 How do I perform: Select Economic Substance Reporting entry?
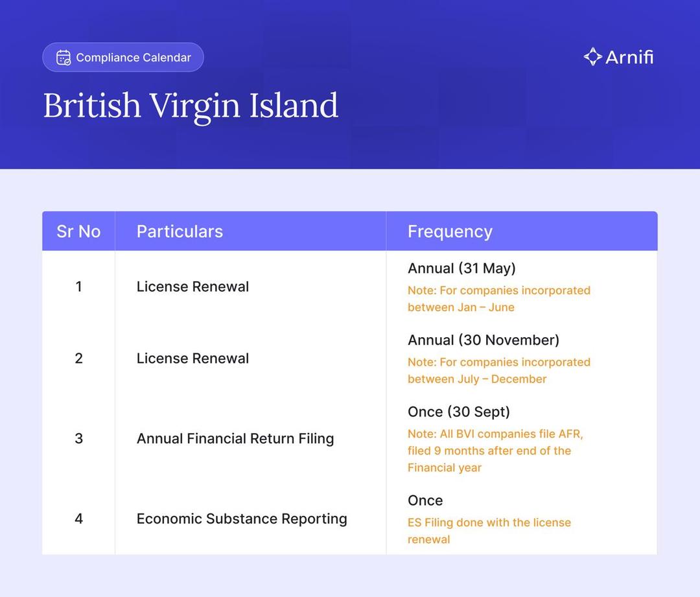pos(242,519)
